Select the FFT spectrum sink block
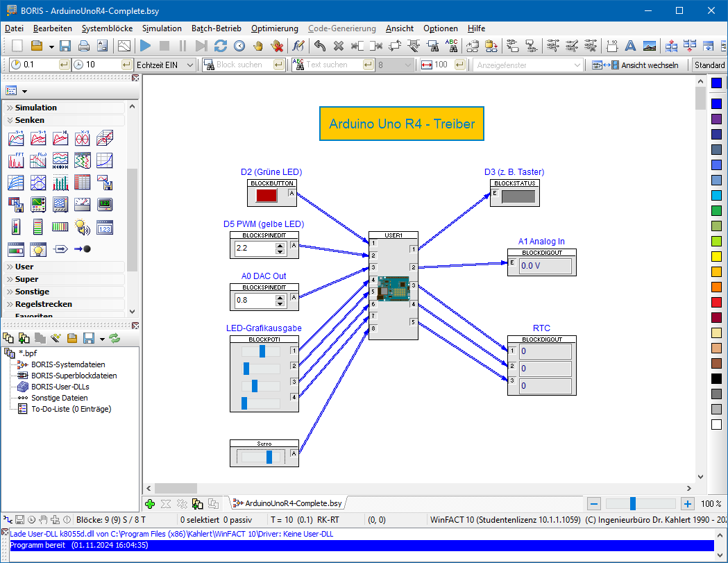Image resolution: width=728 pixels, height=563 pixels. click(x=16, y=160)
